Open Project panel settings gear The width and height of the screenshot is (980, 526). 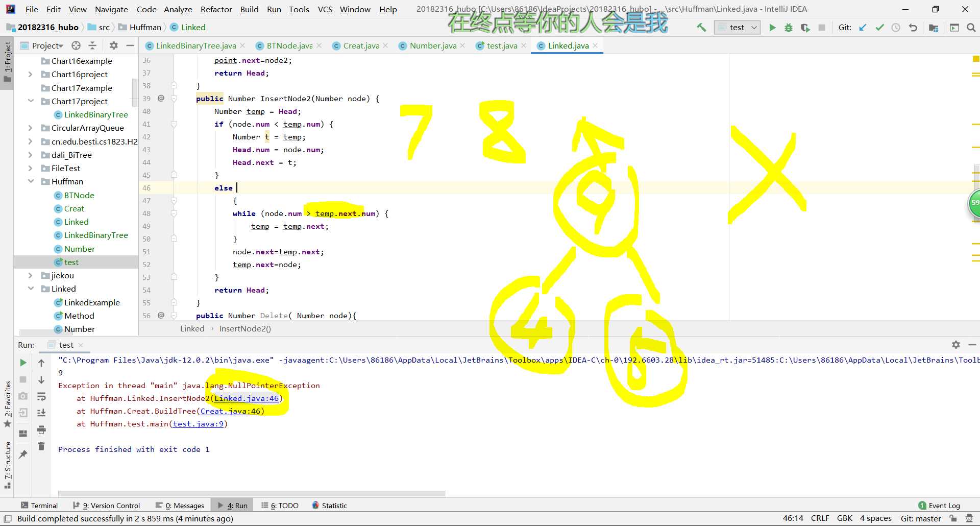click(x=114, y=45)
